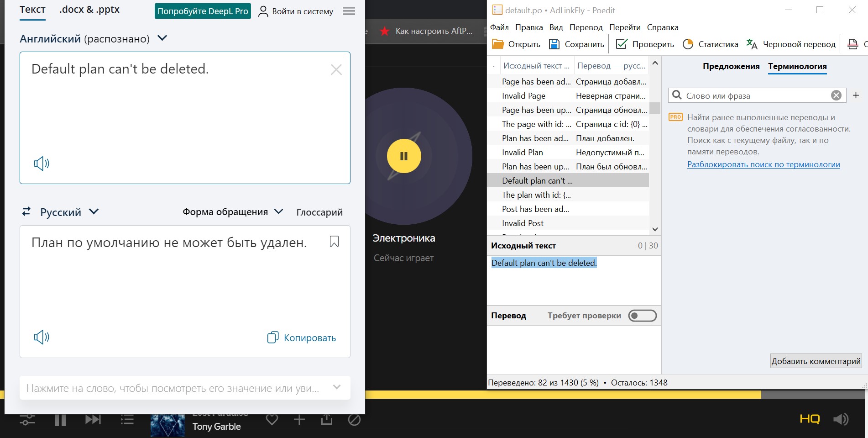Click the 'Копировать' translation button
This screenshot has width=868, height=438.
[x=302, y=338]
